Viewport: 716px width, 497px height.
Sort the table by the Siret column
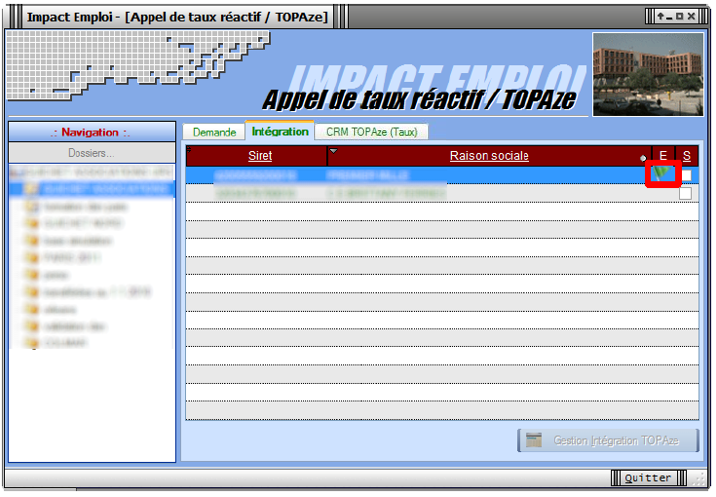[x=260, y=156]
